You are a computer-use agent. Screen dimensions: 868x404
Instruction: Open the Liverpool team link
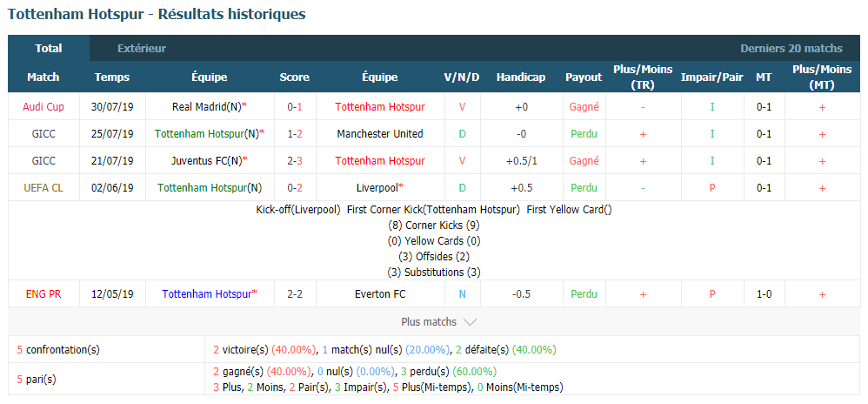(377, 188)
